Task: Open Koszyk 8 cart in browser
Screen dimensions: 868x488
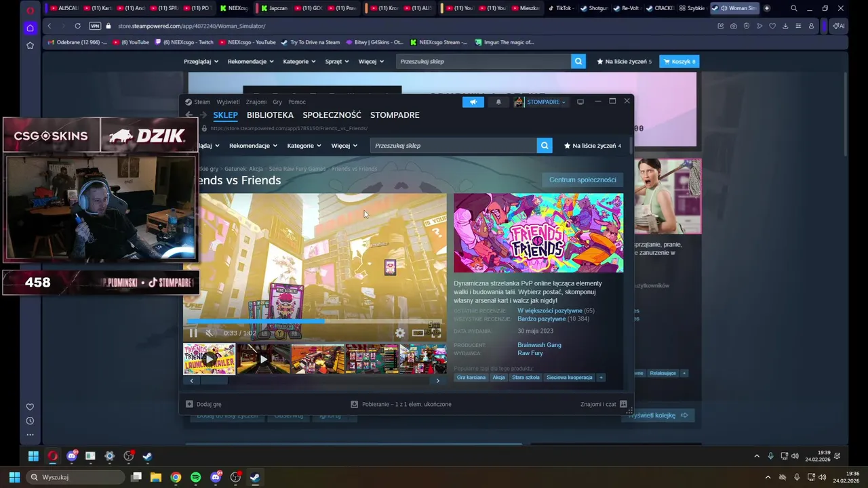Action: [678, 61]
